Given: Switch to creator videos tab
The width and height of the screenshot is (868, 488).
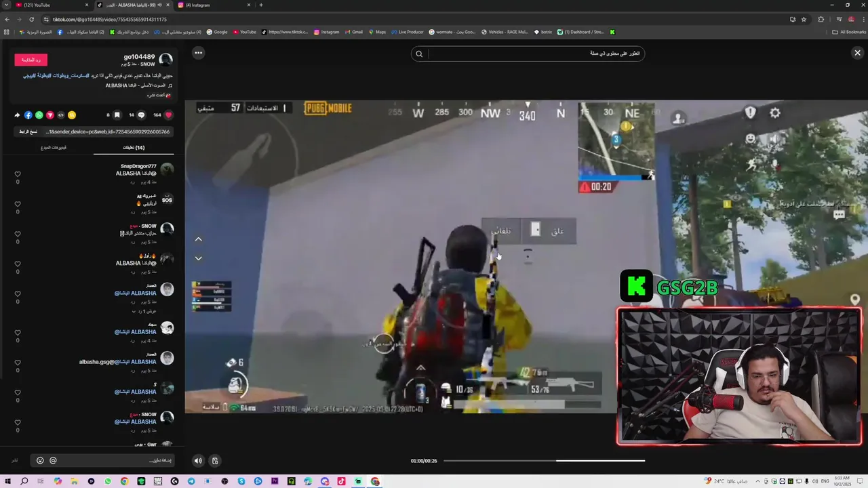Looking at the screenshot, I should (54, 147).
